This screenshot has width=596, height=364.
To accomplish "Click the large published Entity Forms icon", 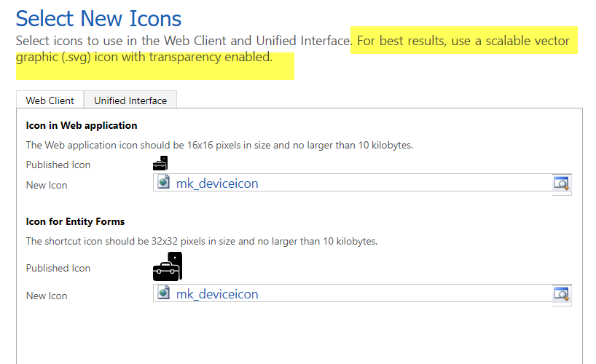I will 168,266.
